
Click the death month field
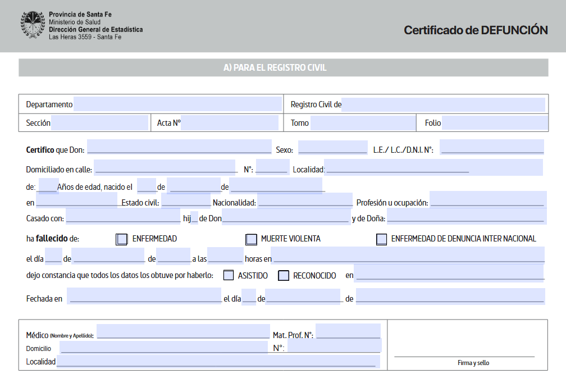(108, 257)
